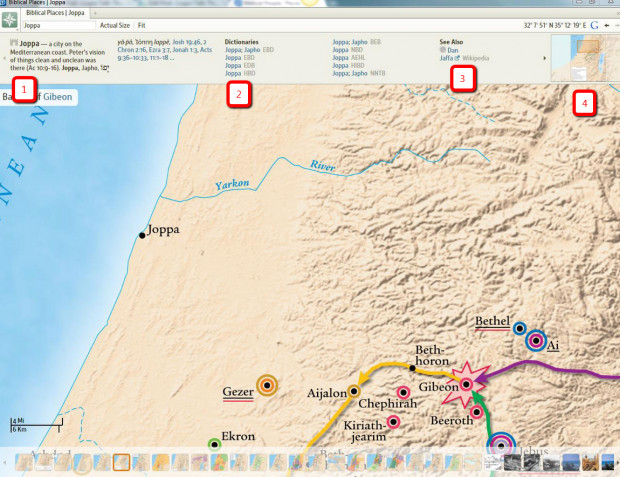Choose Actual Size zoom option

116,23
